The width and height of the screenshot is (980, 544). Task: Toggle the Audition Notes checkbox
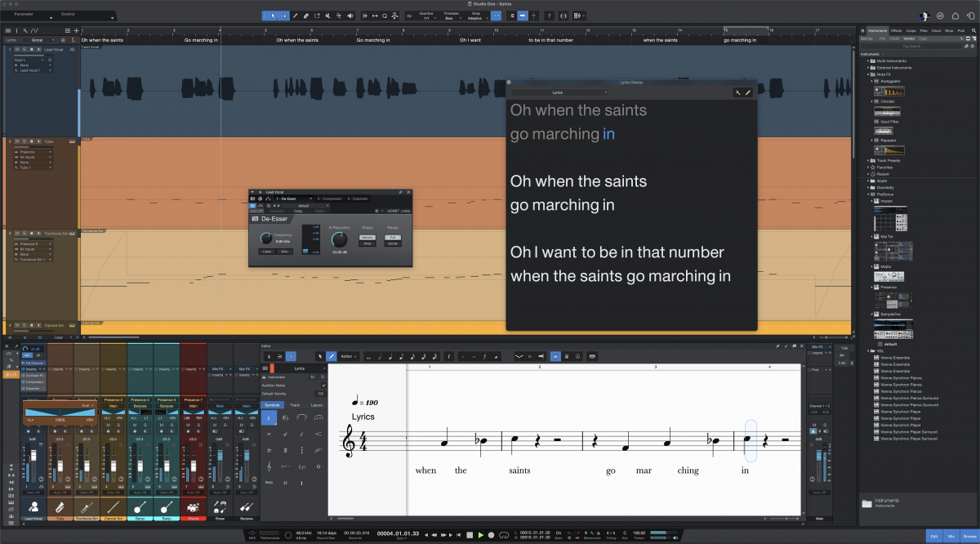pos(323,385)
